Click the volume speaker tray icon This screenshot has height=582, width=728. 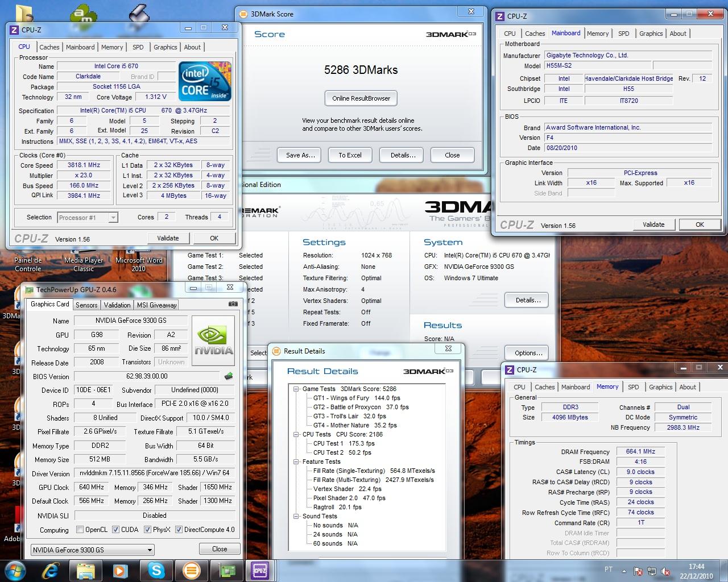click(x=665, y=571)
